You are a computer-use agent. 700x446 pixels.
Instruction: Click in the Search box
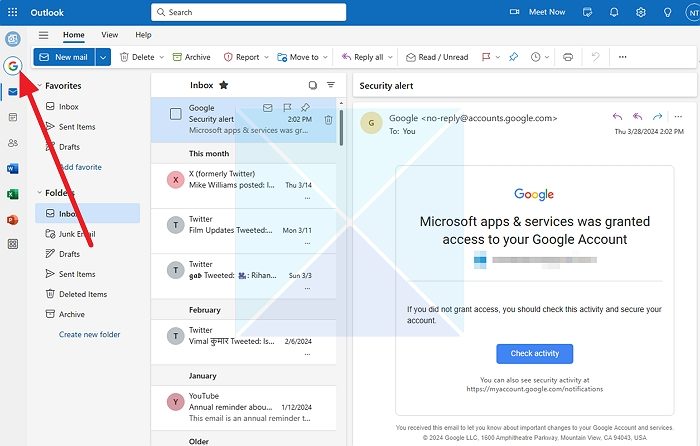(x=249, y=12)
